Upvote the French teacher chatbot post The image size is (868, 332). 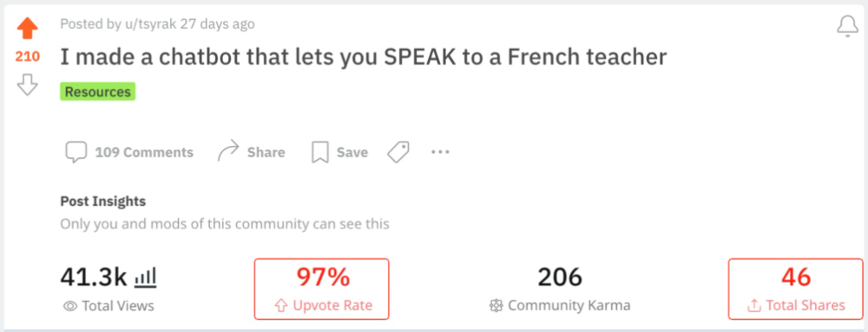27,29
